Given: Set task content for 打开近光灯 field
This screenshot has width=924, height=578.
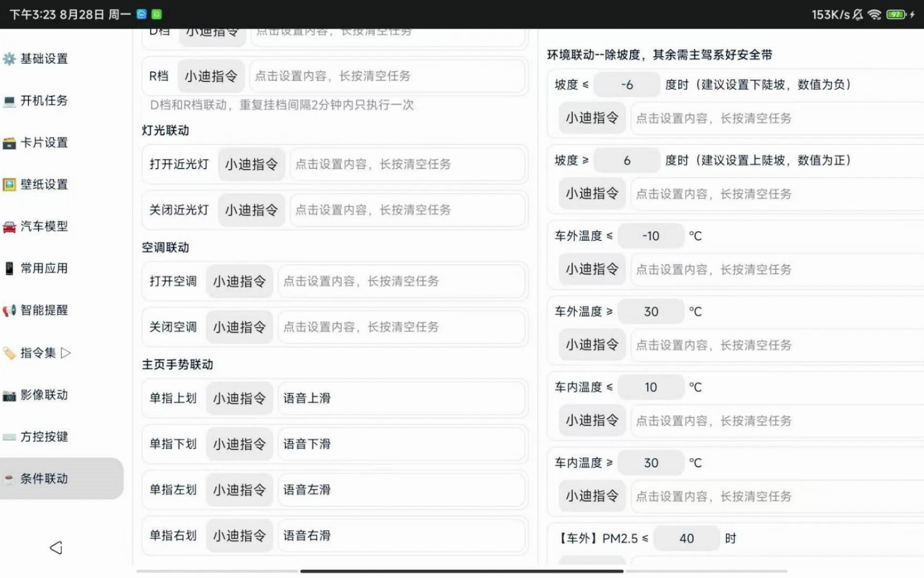Looking at the screenshot, I should 407,164.
